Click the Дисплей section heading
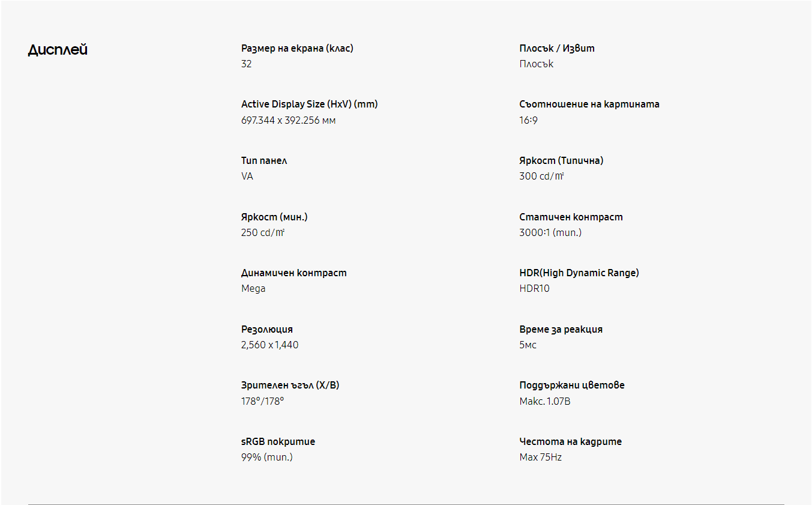 (58, 50)
